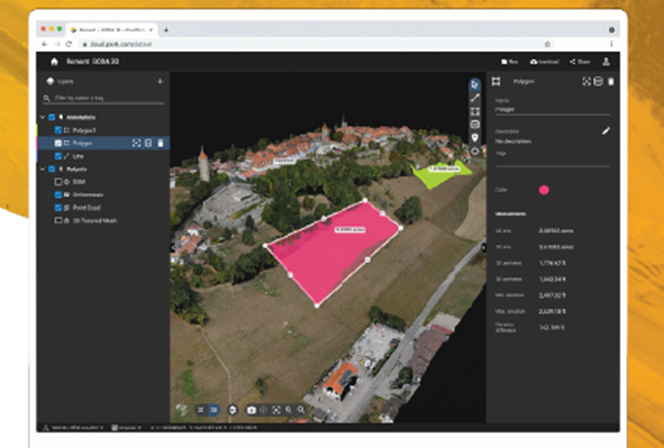Select the line measurement tool

(476, 97)
